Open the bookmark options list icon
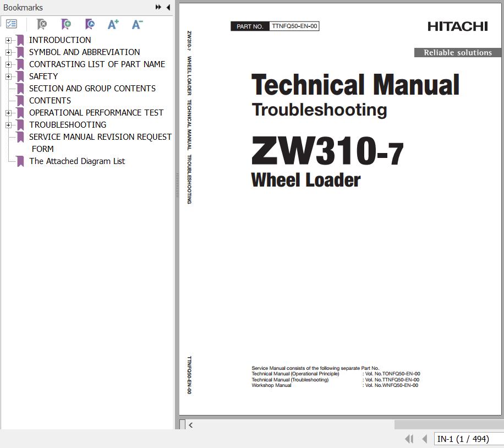 (x=12, y=24)
